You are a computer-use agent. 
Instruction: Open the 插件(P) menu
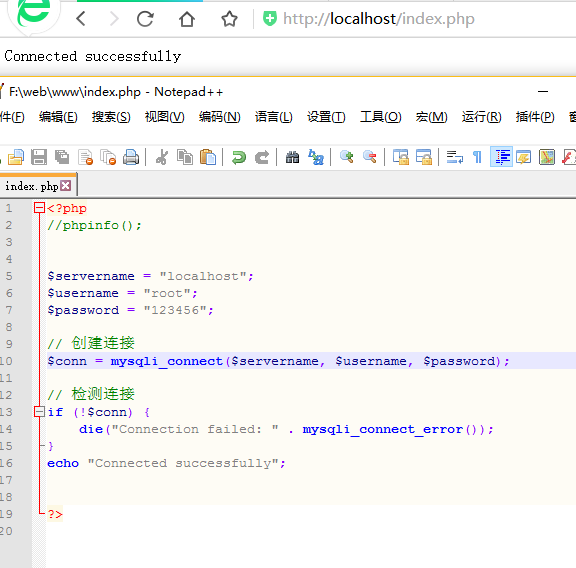[x=535, y=117]
